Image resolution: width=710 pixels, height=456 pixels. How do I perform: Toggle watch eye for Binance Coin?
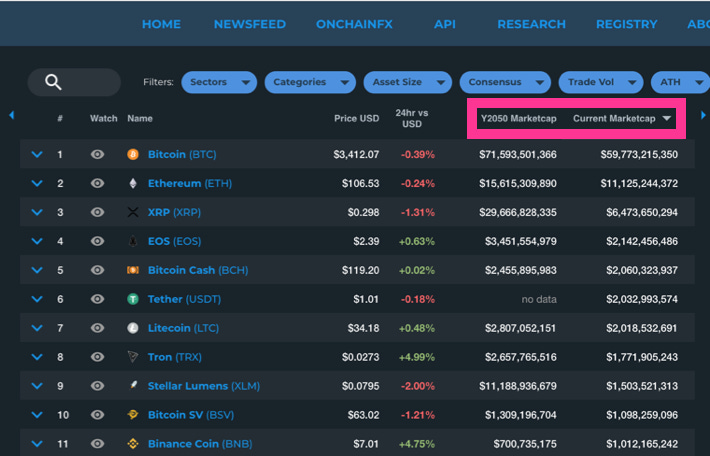(97, 443)
